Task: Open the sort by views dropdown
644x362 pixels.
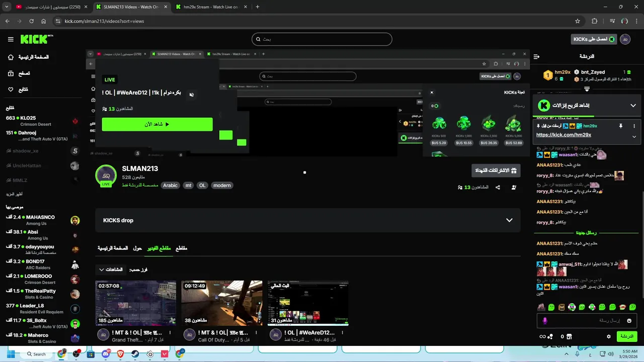Action: coord(111,269)
